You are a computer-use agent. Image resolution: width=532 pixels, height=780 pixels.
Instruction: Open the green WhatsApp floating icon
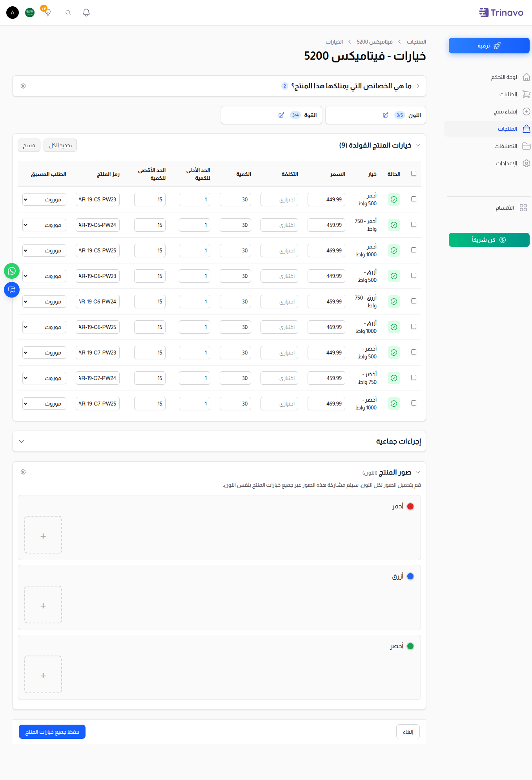point(12,271)
